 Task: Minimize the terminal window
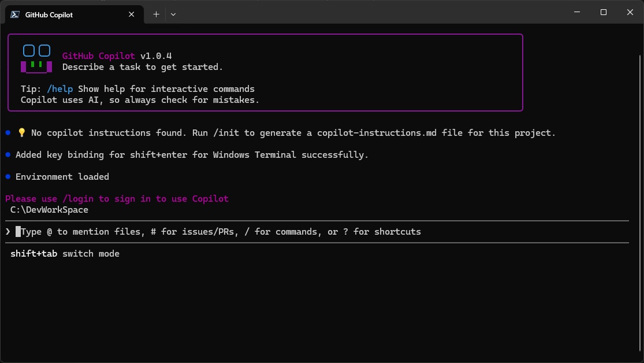(577, 12)
